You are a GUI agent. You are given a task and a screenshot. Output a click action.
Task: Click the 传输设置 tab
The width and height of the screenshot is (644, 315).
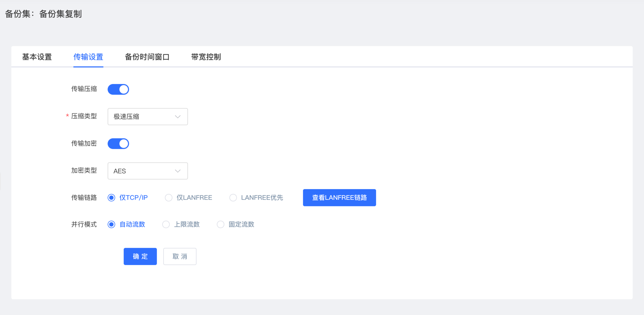point(88,57)
